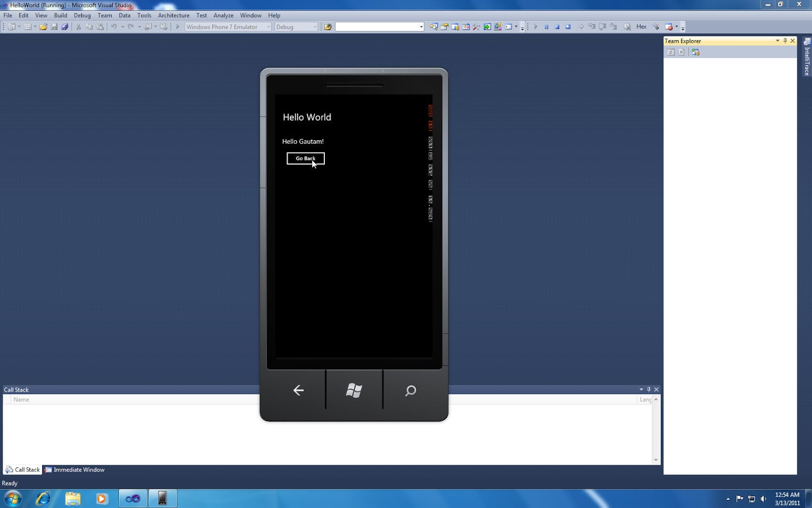
Task: Click the emulator's Back arrow hardware button
Action: click(x=298, y=390)
